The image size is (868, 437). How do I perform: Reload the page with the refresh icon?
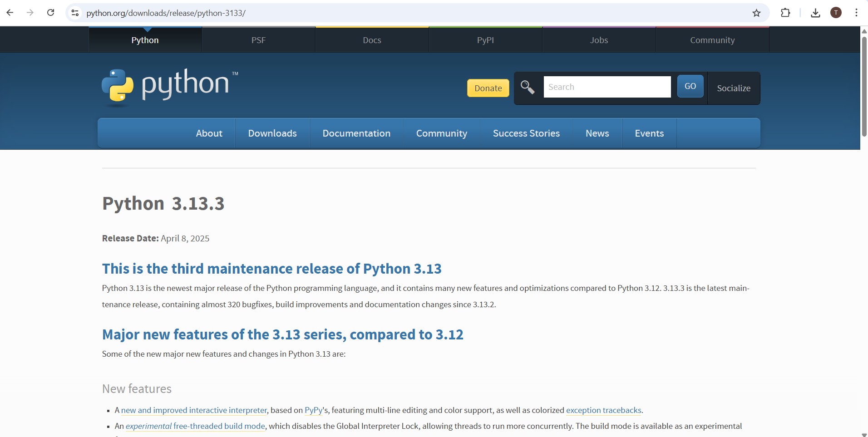point(51,13)
